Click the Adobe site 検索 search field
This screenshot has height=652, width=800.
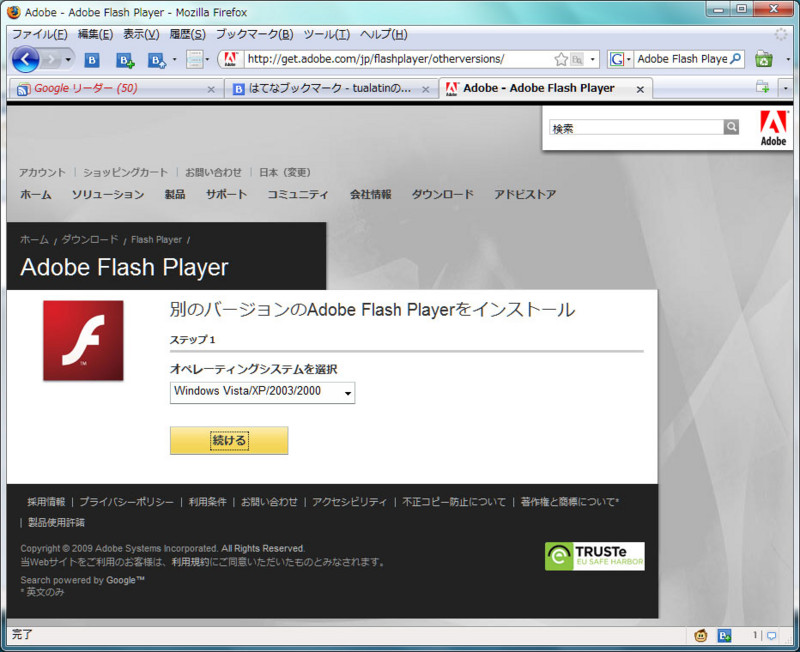[636, 128]
